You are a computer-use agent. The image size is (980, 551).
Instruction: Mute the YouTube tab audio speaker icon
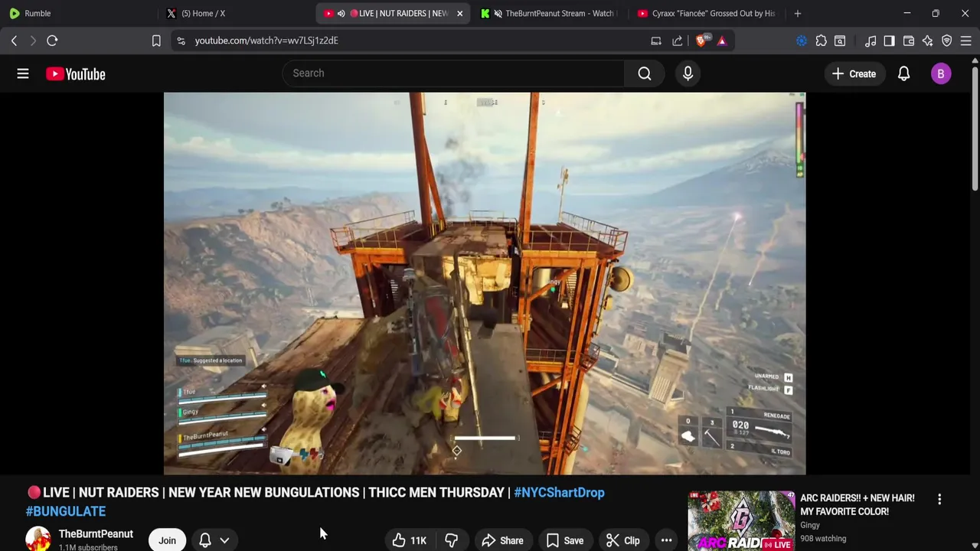(341, 13)
